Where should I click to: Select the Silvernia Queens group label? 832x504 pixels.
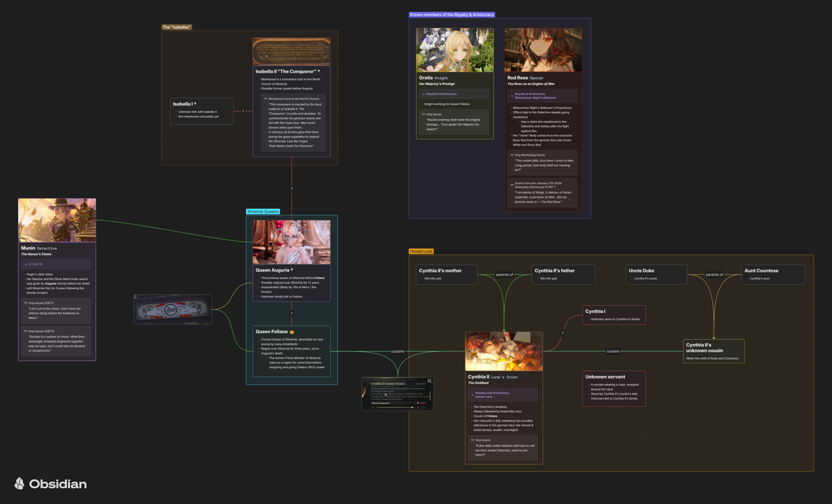coord(263,211)
